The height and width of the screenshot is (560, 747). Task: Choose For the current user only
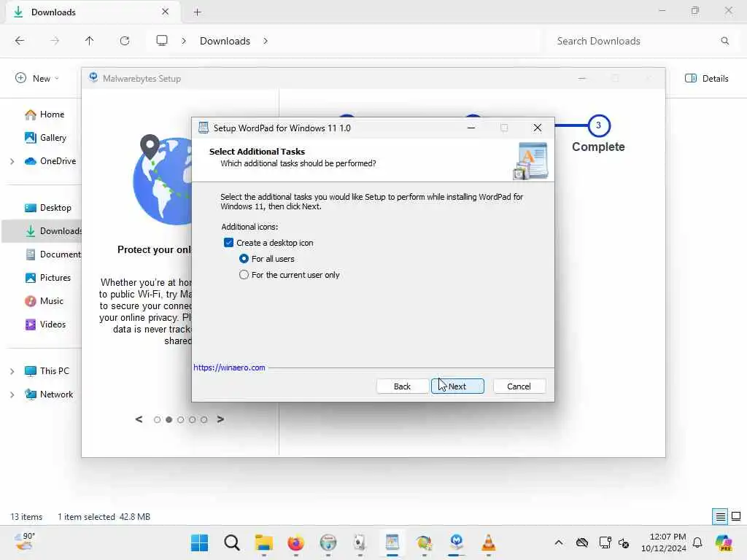(x=244, y=275)
